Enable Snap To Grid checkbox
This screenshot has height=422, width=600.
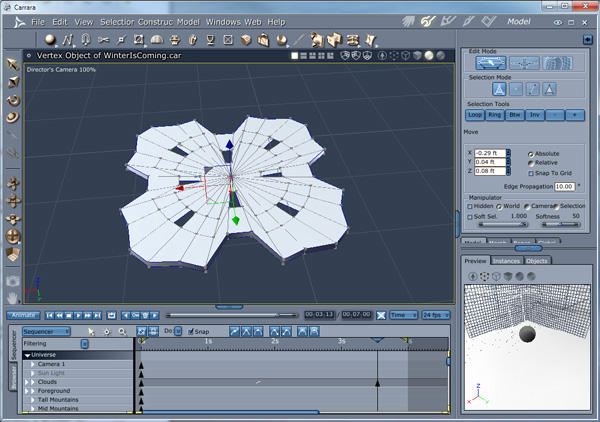(530, 174)
